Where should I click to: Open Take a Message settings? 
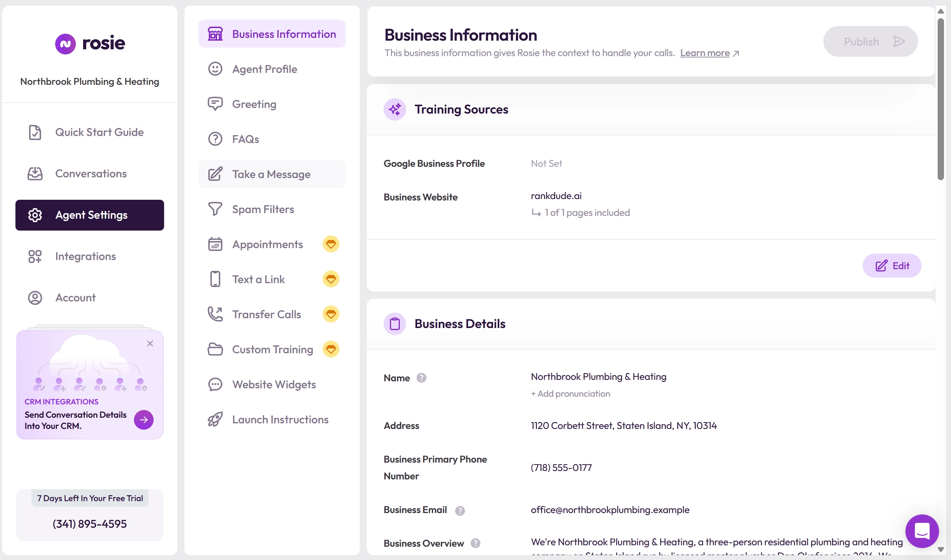pyautogui.click(x=272, y=174)
